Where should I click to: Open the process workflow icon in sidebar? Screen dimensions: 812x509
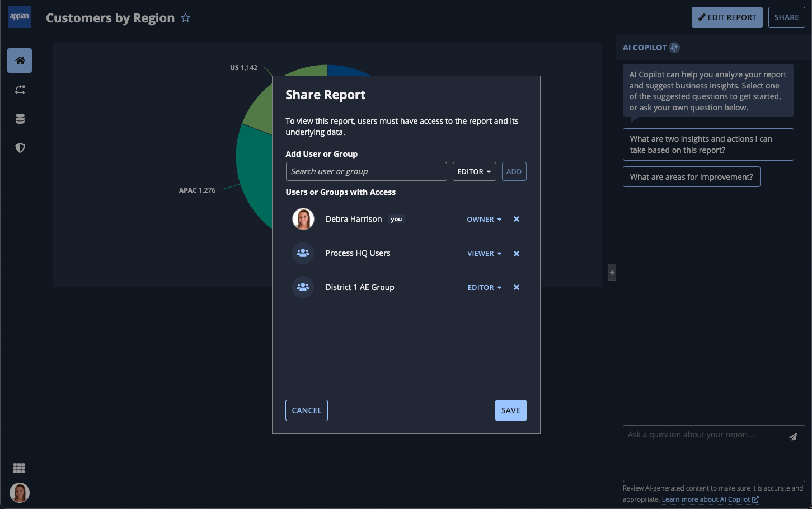point(20,90)
